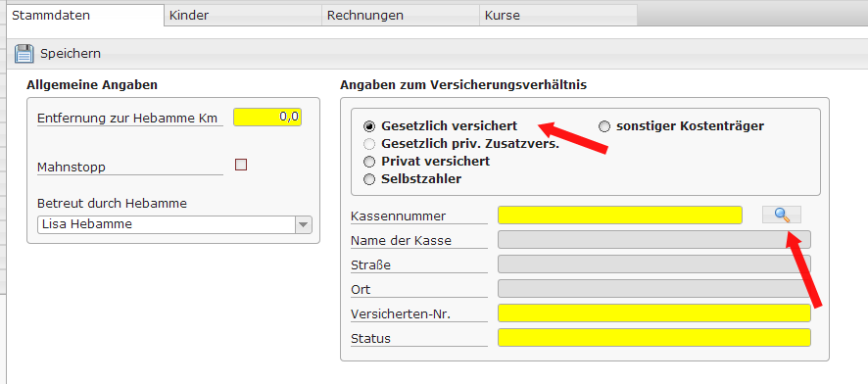The height and width of the screenshot is (384, 868).
Task: Click the Speichern text label
Action: point(71,54)
